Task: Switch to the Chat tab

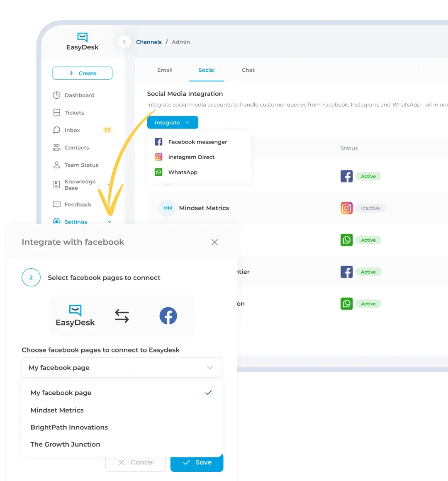Action: click(x=248, y=70)
